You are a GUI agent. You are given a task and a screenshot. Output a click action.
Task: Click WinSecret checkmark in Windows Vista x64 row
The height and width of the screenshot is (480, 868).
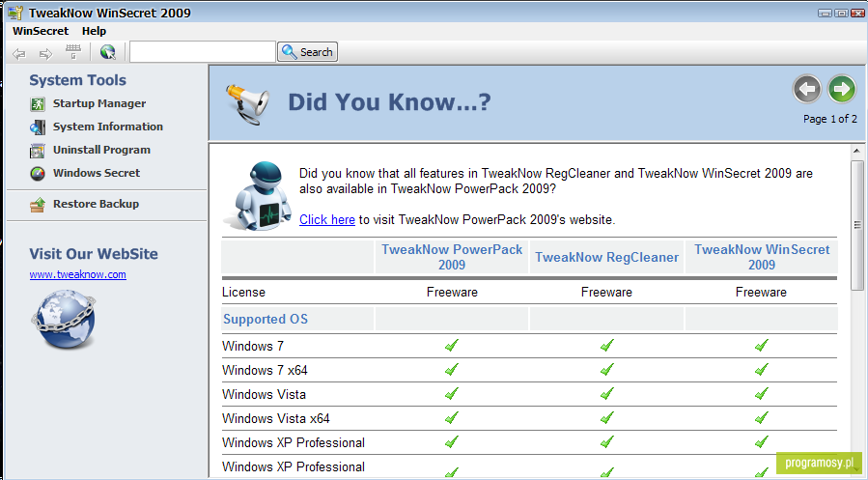pyautogui.click(x=762, y=417)
